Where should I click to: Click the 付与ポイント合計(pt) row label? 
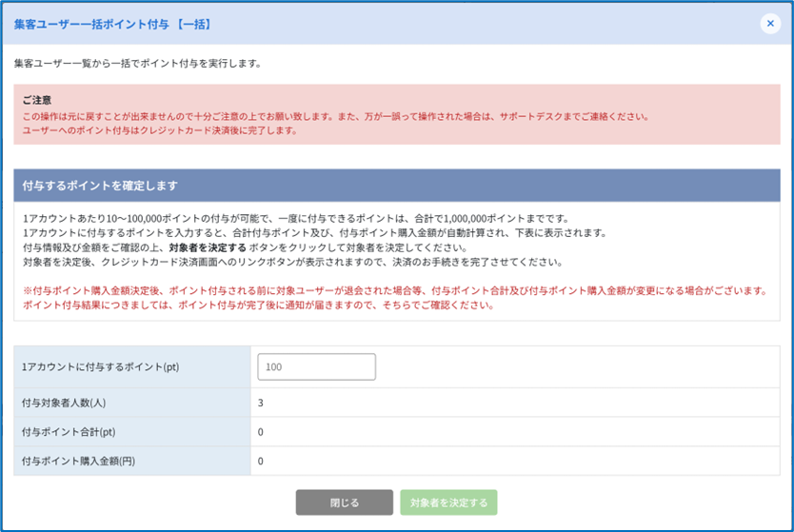click(68, 432)
